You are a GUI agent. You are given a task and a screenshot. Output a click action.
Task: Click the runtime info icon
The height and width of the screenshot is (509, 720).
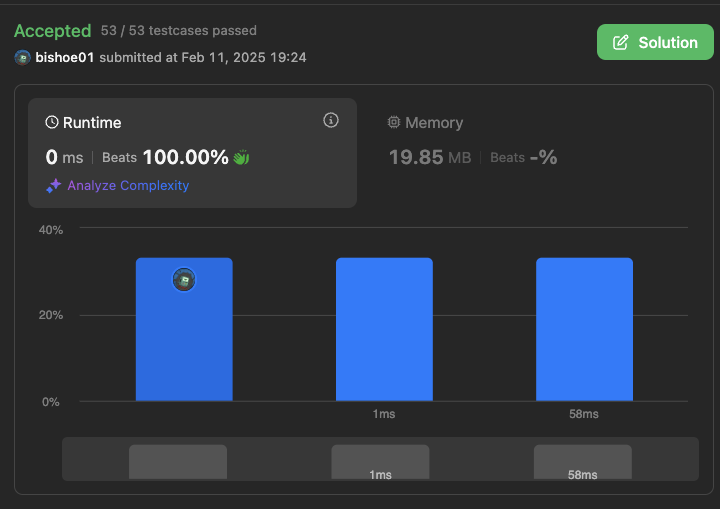[x=331, y=120]
